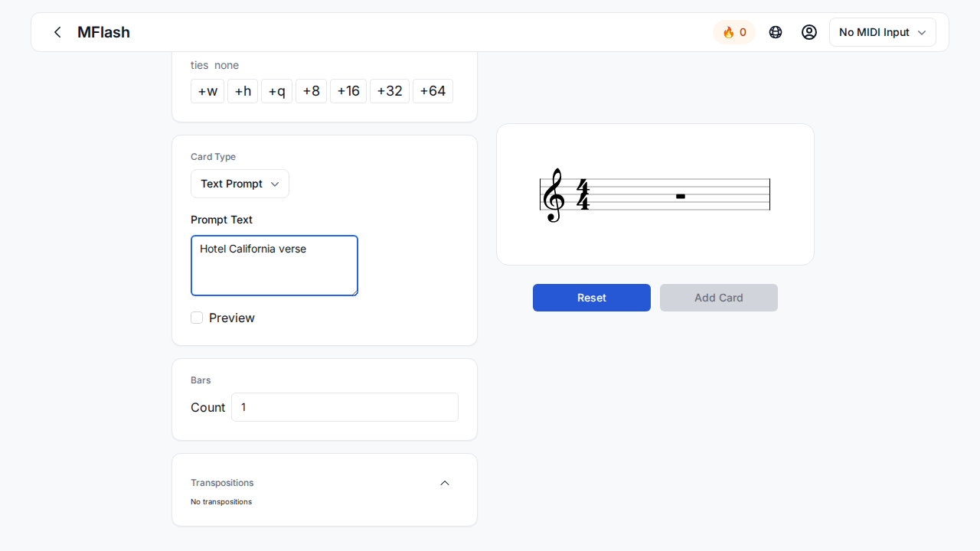
Task: Add a thirty-second note with +32
Action: [x=390, y=91]
